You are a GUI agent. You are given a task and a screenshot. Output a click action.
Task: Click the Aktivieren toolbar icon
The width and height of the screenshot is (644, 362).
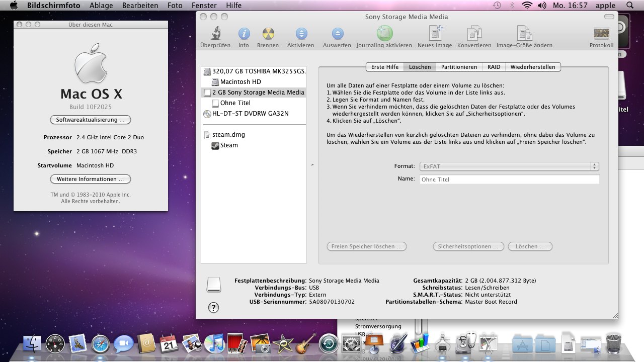[301, 34]
